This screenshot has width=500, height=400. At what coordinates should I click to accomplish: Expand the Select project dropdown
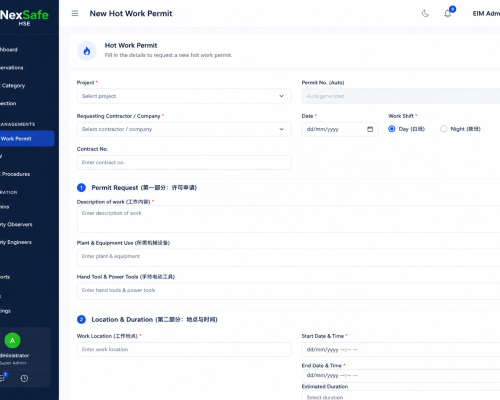click(x=184, y=96)
